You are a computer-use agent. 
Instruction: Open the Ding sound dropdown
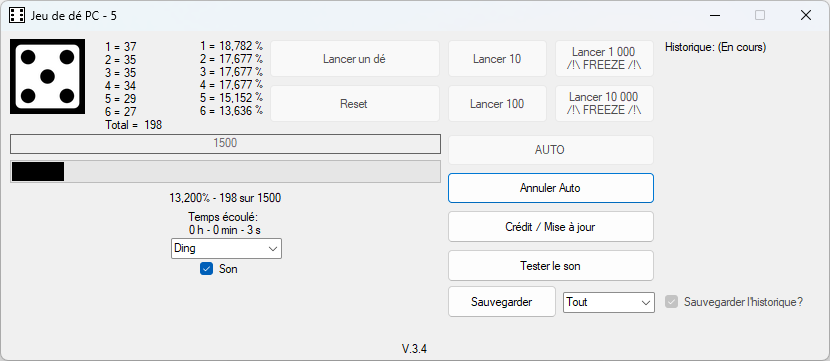click(226, 248)
